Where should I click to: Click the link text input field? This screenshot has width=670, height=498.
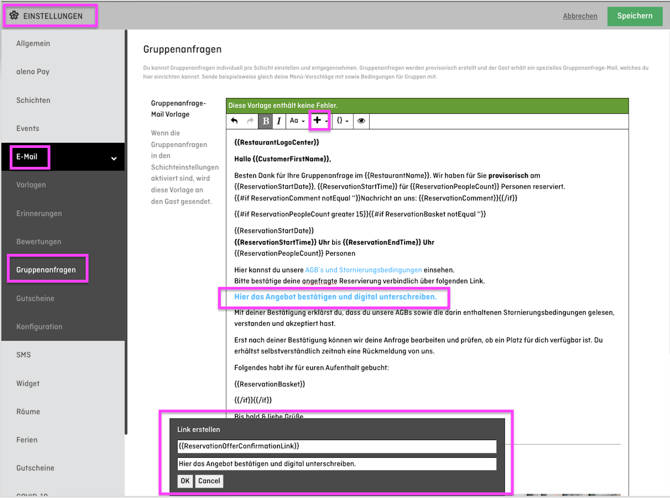(x=336, y=464)
